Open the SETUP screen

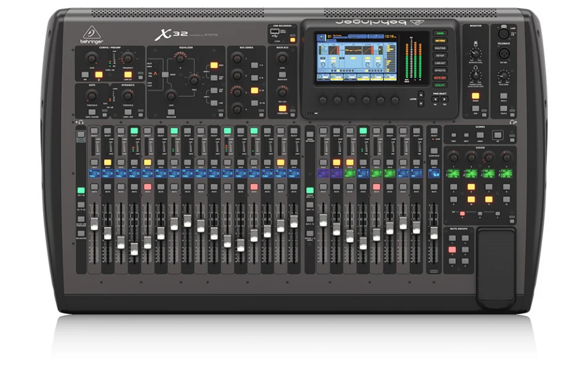[x=440, y=55]
